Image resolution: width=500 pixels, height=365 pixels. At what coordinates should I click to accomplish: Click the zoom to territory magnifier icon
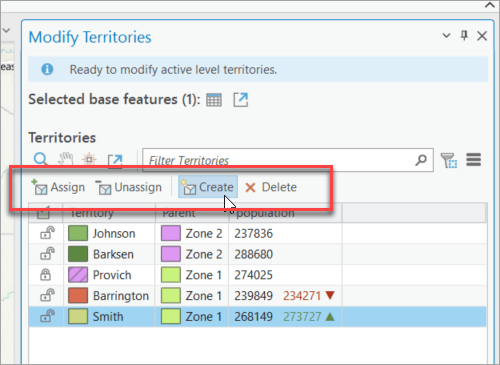41,159
